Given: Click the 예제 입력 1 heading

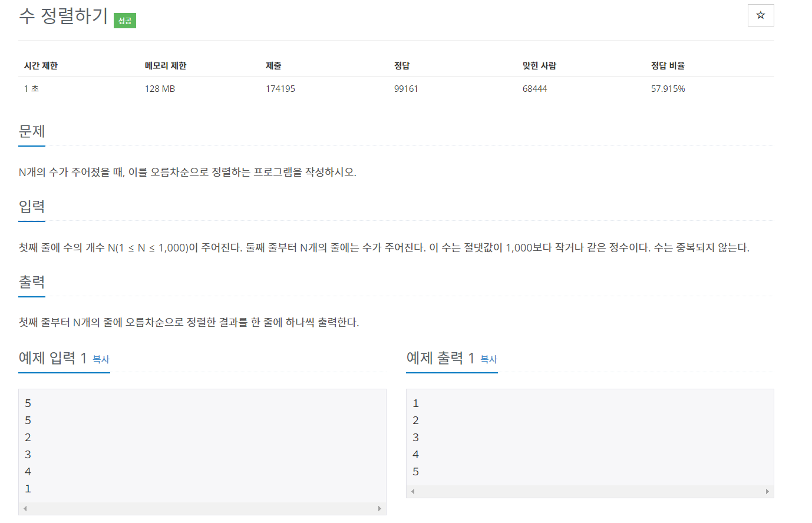Looking at the screenshot, I should click(x=52, y=358).
